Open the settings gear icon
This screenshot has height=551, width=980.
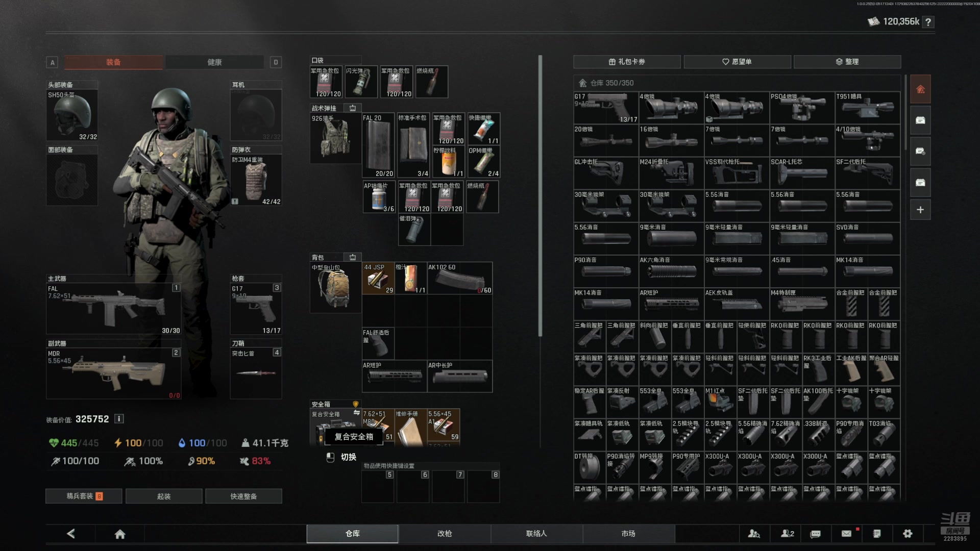(x=908, y=534)
